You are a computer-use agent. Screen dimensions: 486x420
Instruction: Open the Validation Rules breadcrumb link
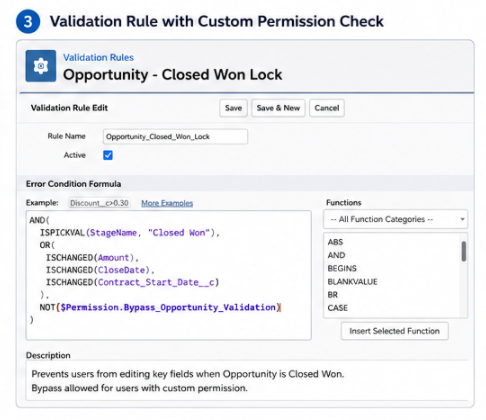(98, 57)
